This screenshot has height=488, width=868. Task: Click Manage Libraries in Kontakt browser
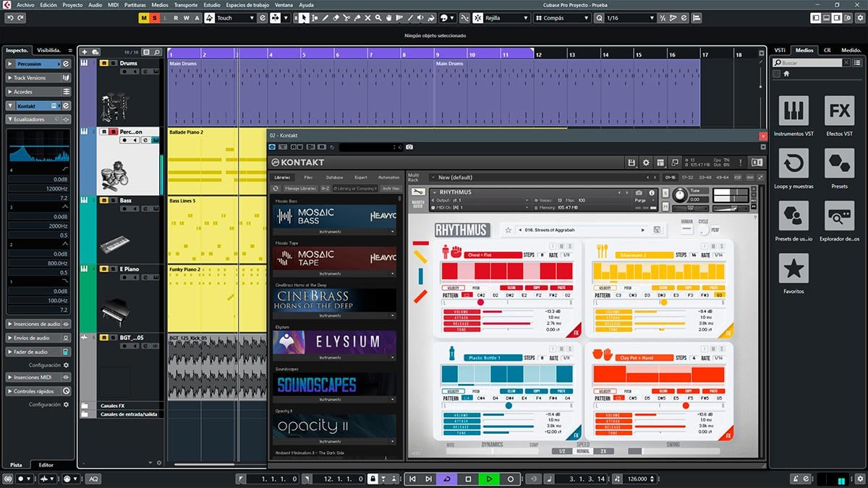[x=299, y=188]
